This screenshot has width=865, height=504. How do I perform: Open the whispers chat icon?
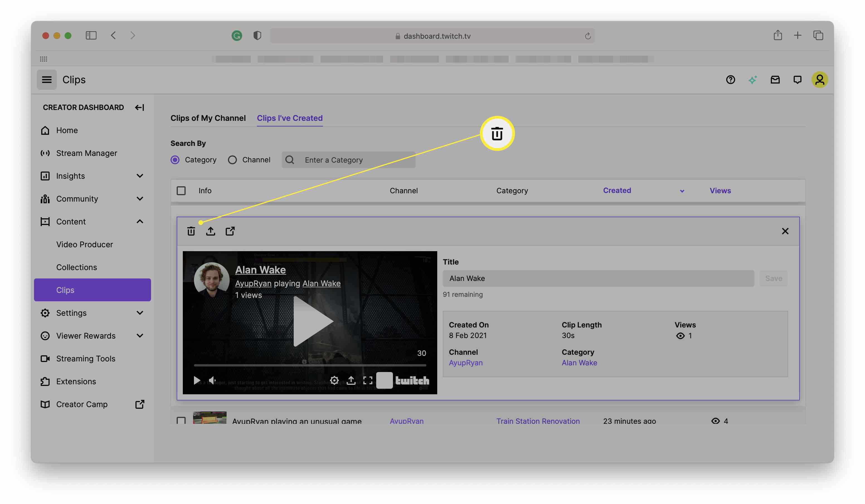(x=797, y=80)
